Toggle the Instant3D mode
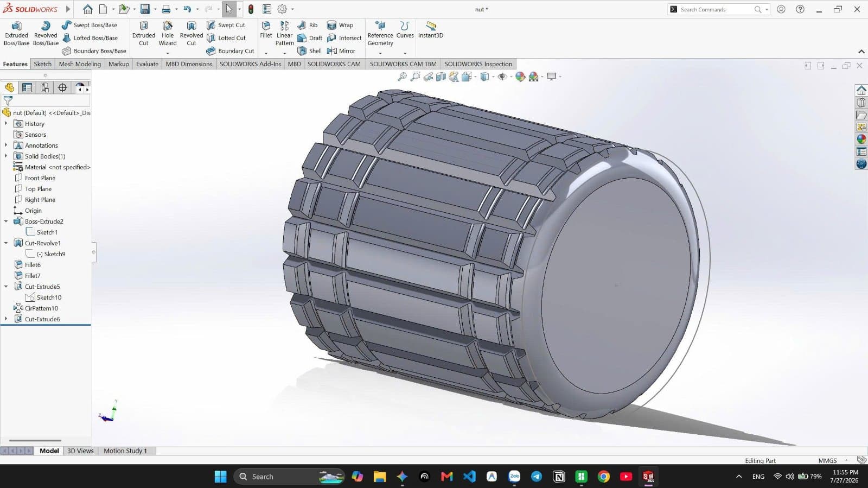Image resolution: width=868 pixels, height=488 pixels. click(x=431, y=30)
